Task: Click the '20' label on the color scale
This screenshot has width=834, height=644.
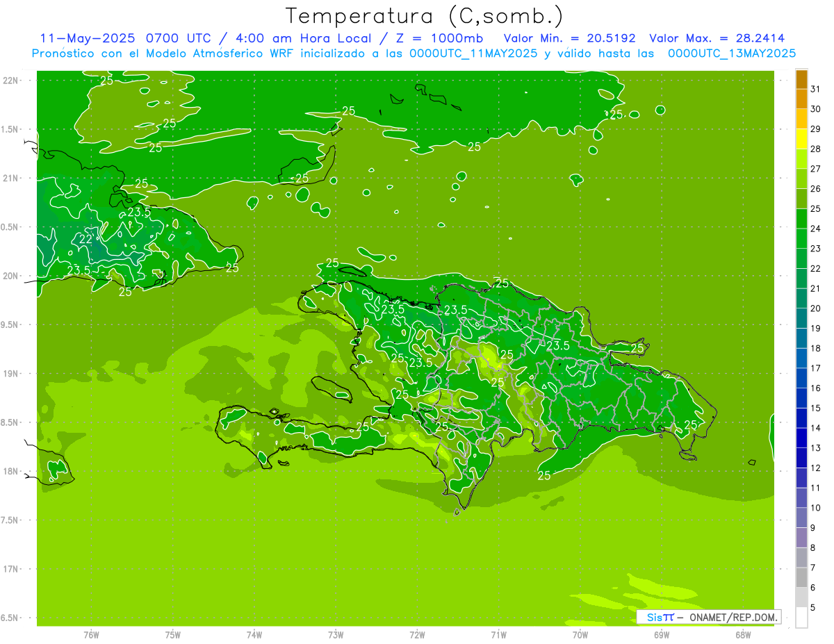Action: (815, 308)
